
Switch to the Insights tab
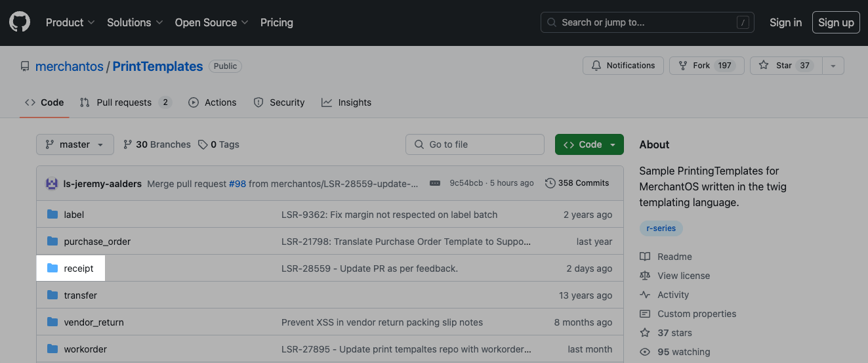tap(346, 102)
